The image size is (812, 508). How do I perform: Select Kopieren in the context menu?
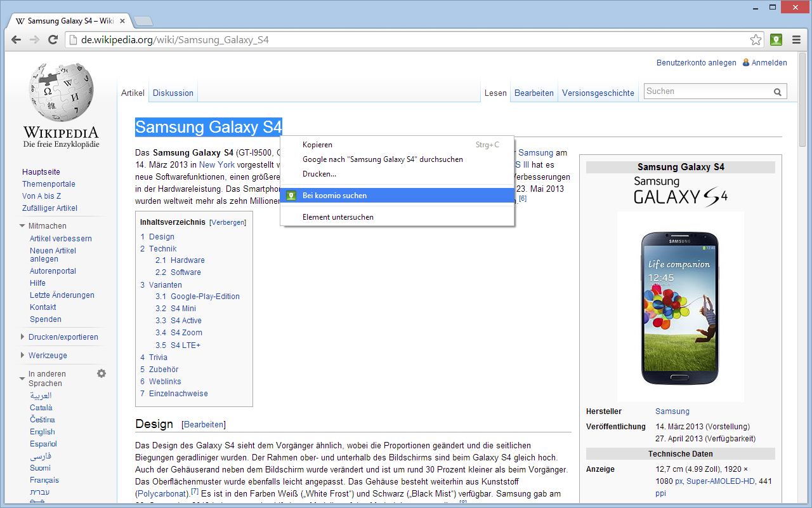397,145
